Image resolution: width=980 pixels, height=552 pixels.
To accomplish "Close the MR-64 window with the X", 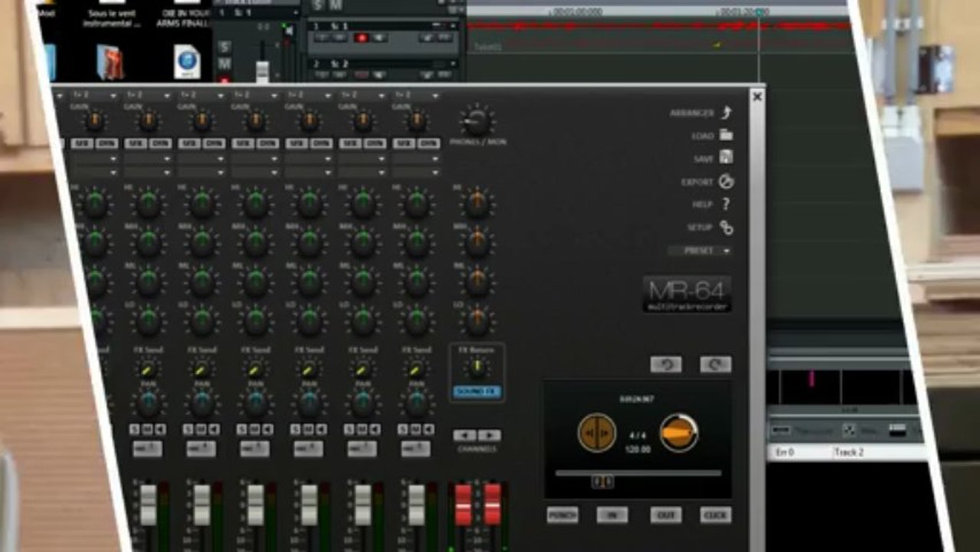I will click(x=757, y=97).
